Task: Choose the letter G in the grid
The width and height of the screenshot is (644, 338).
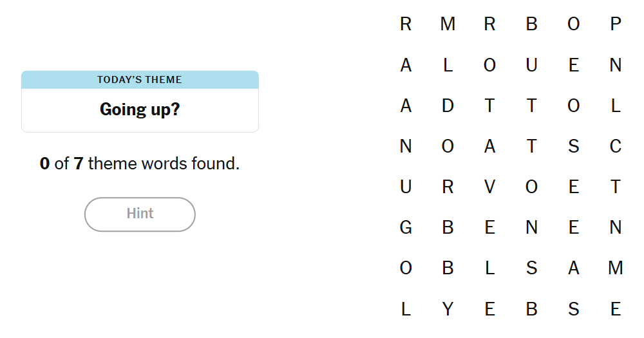Action: click(x=406, y=228)
